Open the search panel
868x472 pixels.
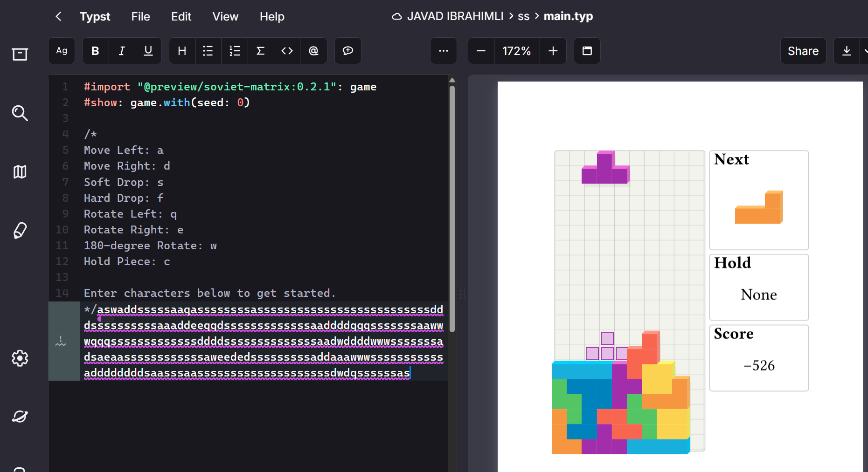pyautogui.click(x=20, y=113)
